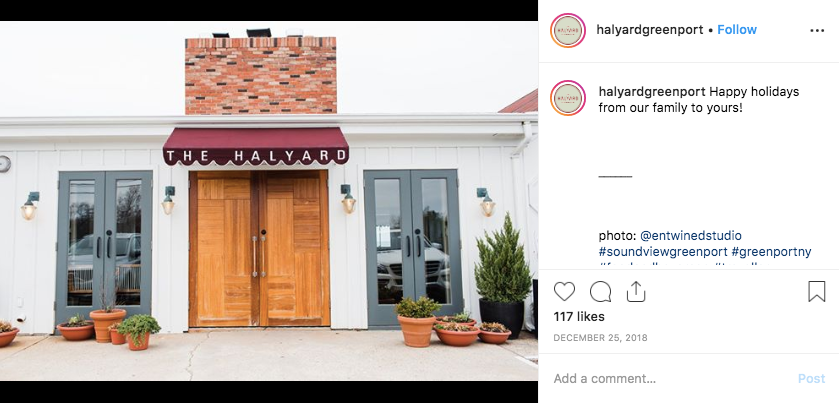Open the #soundviewgreenport hashtag
This screenshot has height=403, width=839.
(663, 252)
